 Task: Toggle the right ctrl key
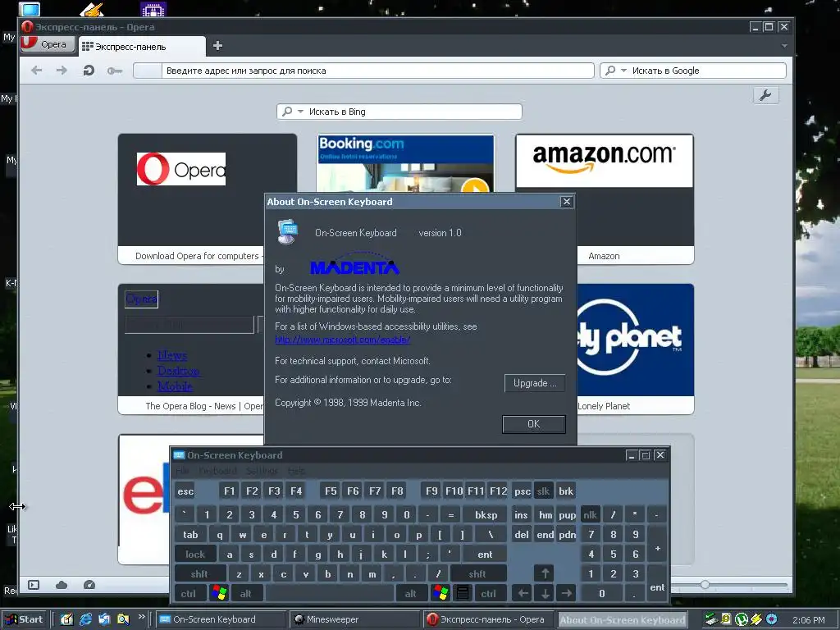point(489,593)
